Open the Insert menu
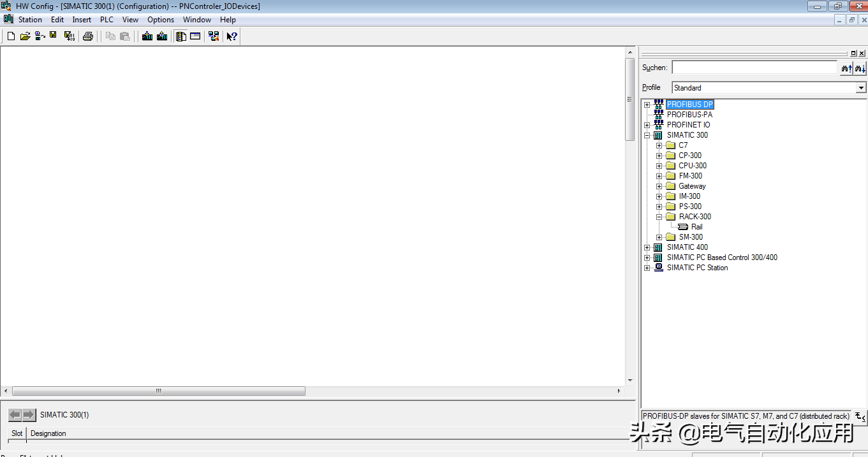 coord(82,20)
